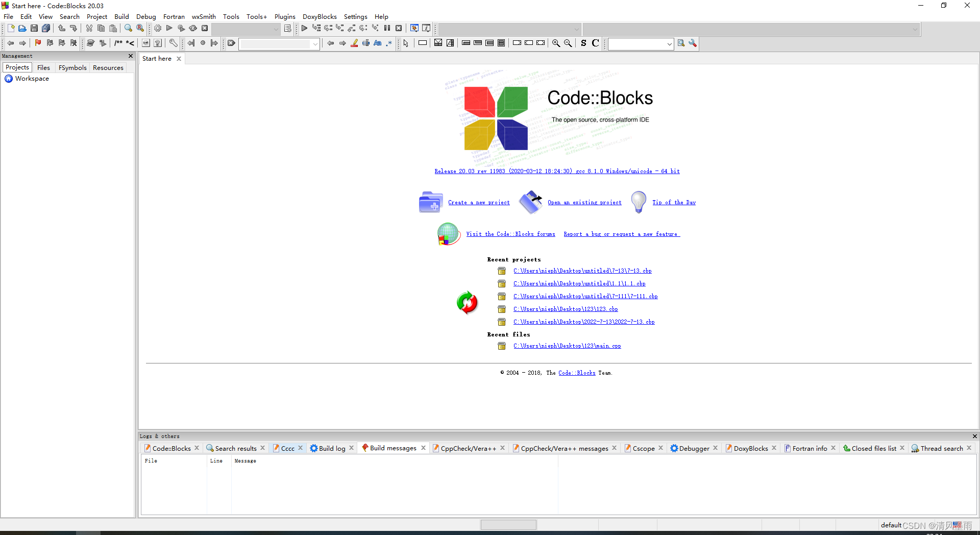
Task: Clear all bookmarks with the flag X icon
Action: [x=73, y=43]
